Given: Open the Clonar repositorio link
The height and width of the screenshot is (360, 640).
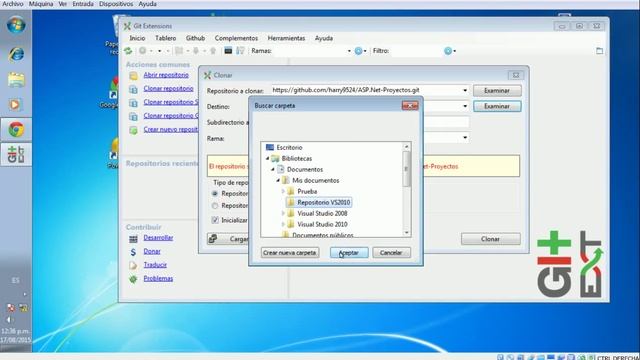Looking at the screenshot, I should [x=168, y=89].
